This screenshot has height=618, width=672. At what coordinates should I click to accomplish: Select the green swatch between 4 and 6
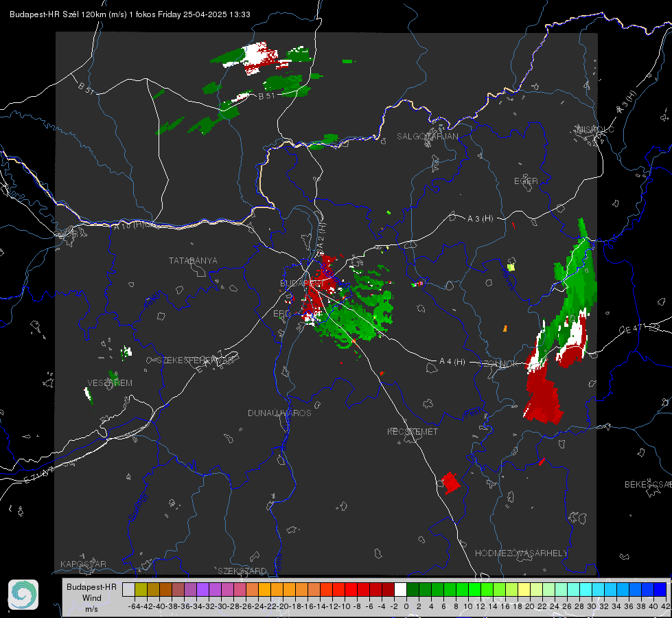[x=437, y=590]
